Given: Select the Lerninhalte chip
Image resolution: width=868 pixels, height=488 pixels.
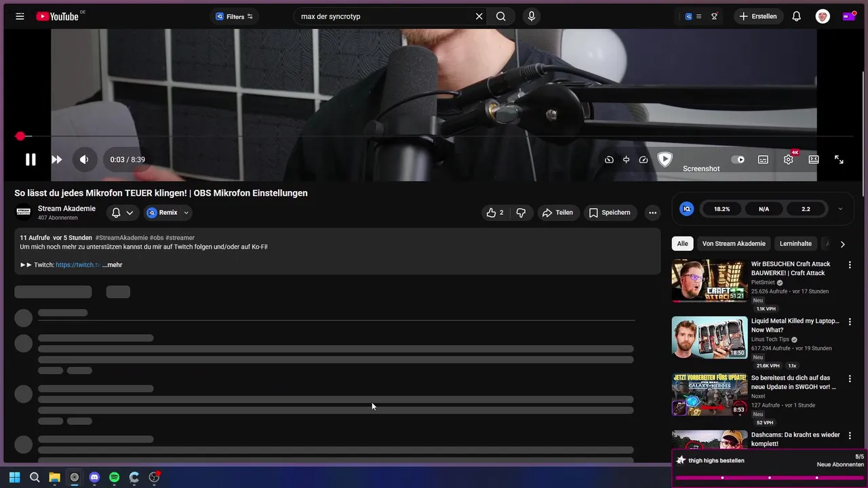Looking at the screenshot, I should pos(795,243).
